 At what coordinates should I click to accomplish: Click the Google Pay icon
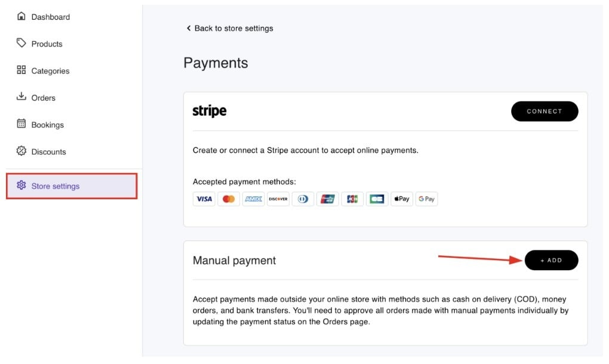click(426, 199)
